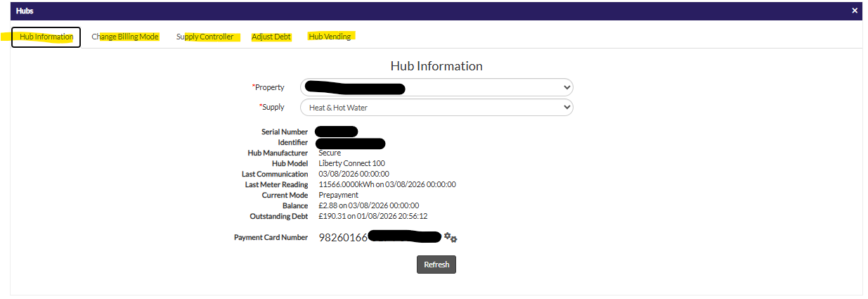Screen dimensions: 868x299
Task: Click the Refresh button
Action: click(436, 265)
